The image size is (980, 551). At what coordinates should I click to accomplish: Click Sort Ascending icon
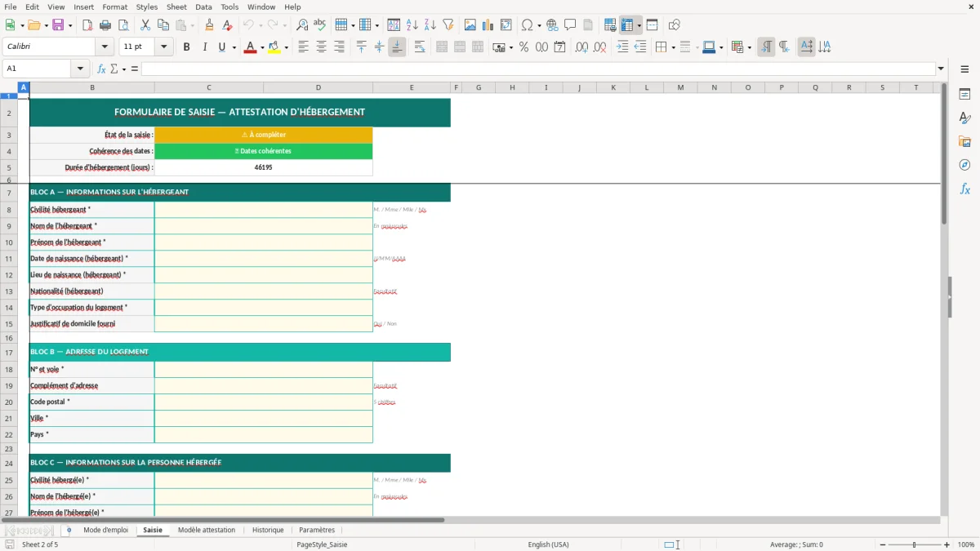pos(412,25)
